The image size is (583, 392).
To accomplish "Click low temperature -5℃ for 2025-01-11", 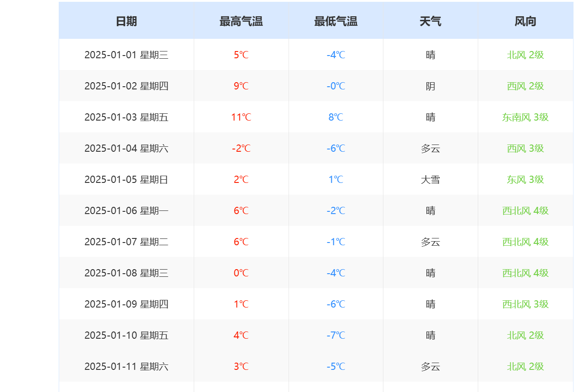I will click(x=336, y=366).
